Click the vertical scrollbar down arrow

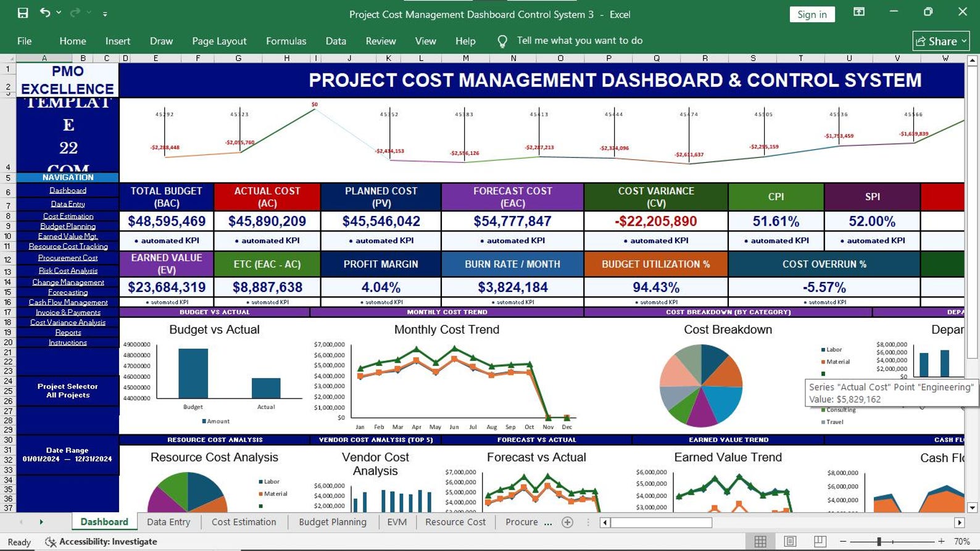click(972, 508)
